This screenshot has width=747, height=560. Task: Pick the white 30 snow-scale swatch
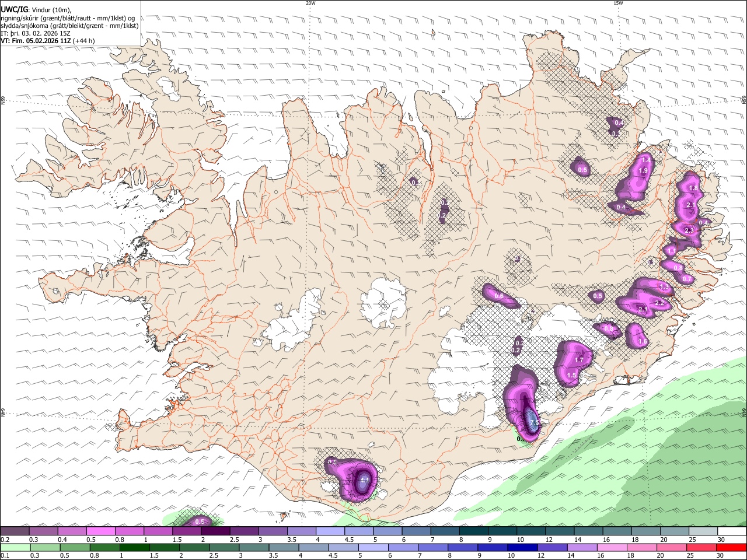pos(732,531)
